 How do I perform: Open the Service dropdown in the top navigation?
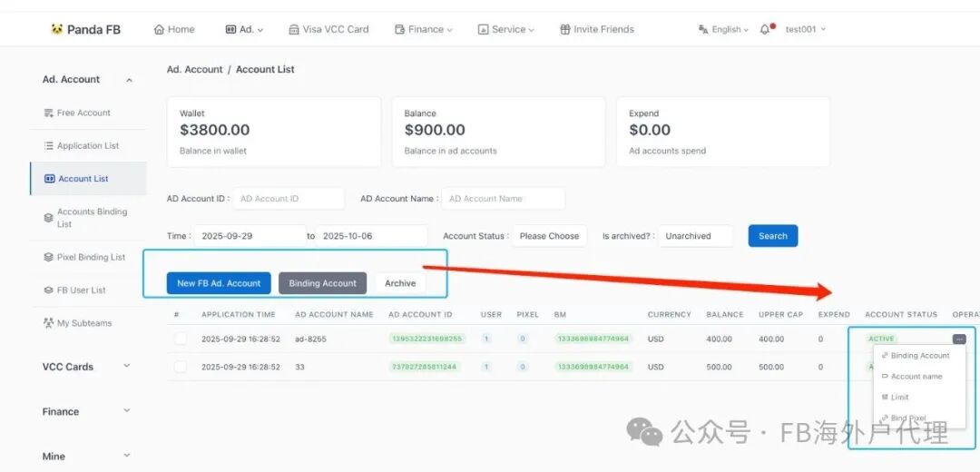pos(506,29)
